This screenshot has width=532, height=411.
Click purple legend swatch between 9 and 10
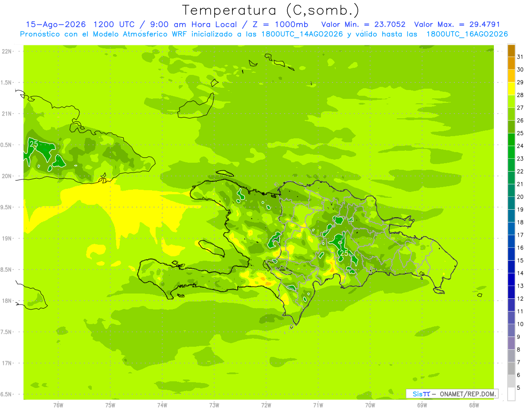[x=511, y=330]
